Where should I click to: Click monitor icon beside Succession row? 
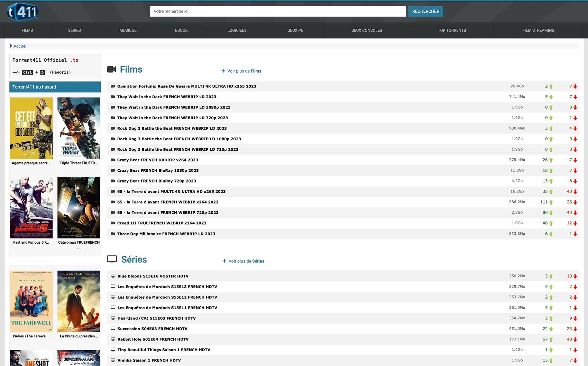pyautogui.click(x=113, y=329)
